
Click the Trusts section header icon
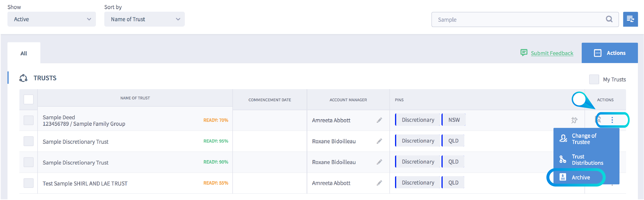23,78
